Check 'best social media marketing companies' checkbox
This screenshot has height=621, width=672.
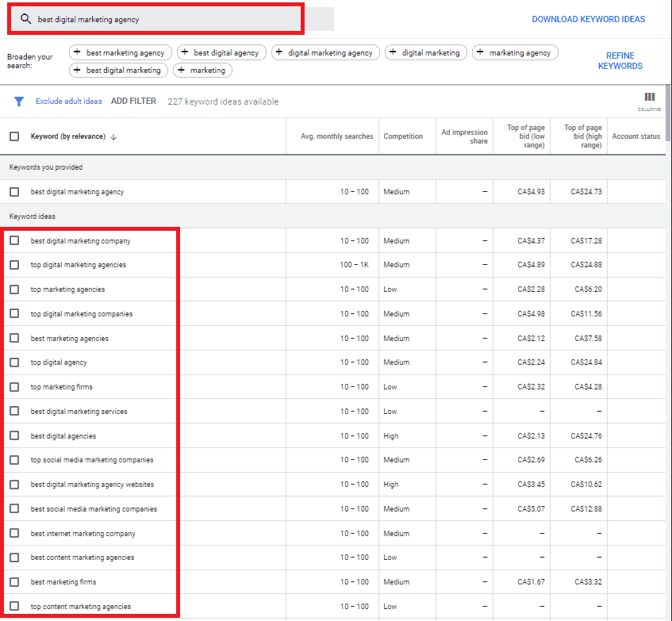pyautogui.click(x=14, y=508)
